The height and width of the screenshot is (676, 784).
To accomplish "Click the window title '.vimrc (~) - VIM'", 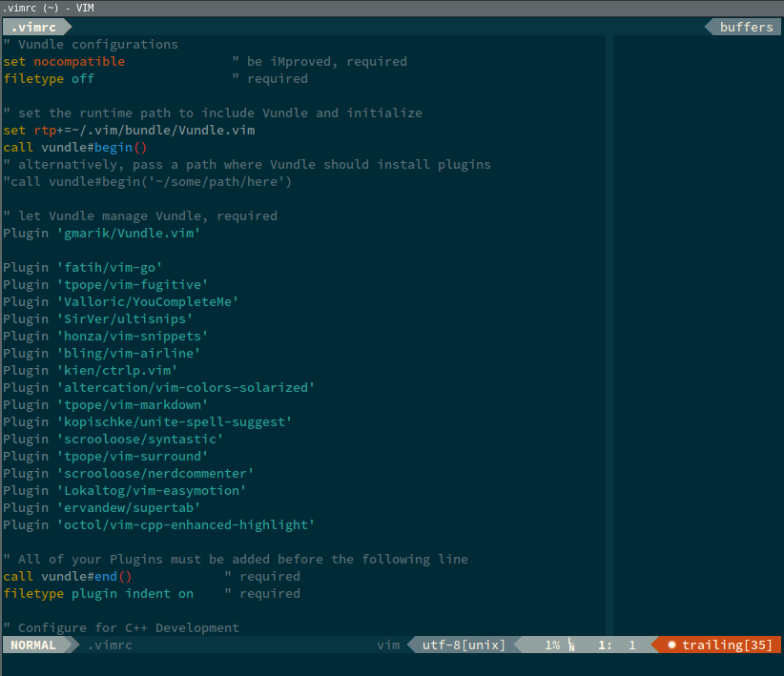I will tap(48, 8).
